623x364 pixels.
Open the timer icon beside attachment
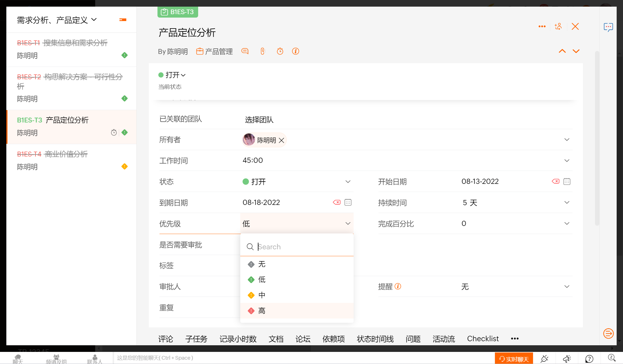(280, 51)
